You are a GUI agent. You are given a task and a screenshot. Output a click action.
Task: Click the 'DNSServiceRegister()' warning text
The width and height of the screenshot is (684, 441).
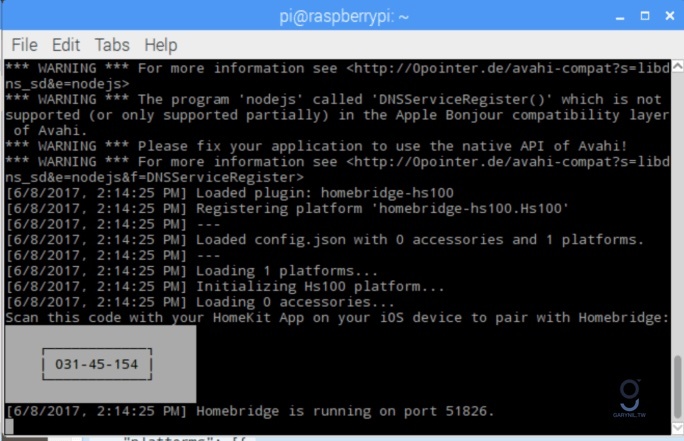coord(462,99)
